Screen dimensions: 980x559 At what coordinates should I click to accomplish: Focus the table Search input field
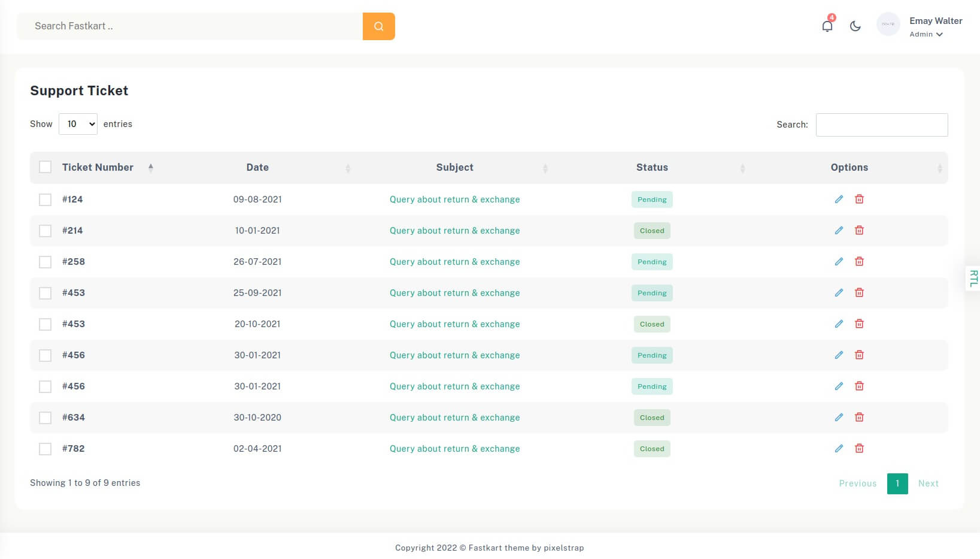click(881, 125)
